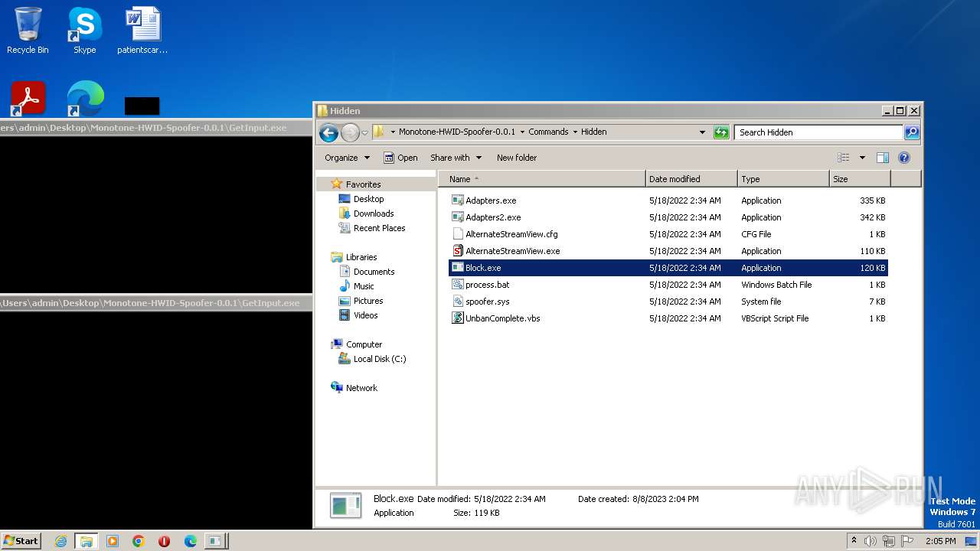Show hidden tray icons arrow

coord(854,541)
